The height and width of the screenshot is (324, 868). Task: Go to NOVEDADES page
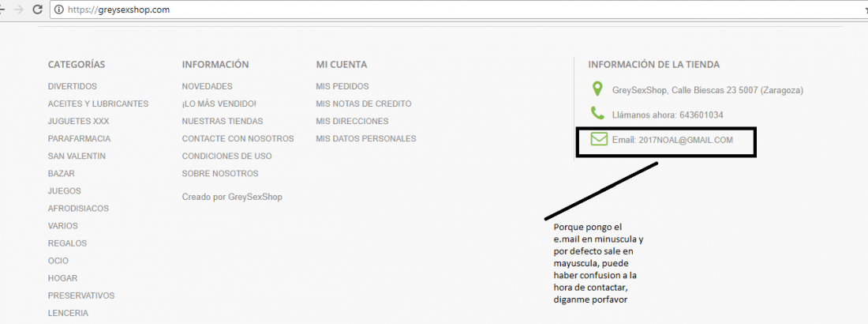207,87
